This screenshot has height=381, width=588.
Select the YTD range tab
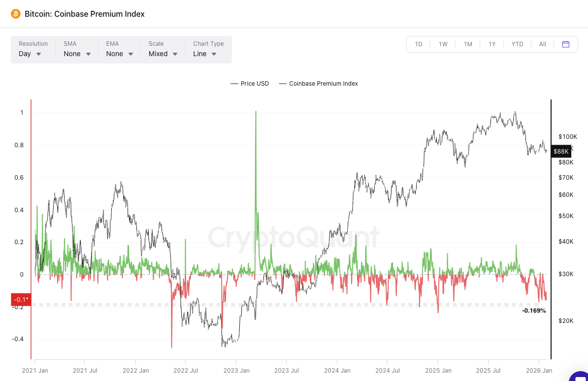pyautogui.click(x=517, y=44)
